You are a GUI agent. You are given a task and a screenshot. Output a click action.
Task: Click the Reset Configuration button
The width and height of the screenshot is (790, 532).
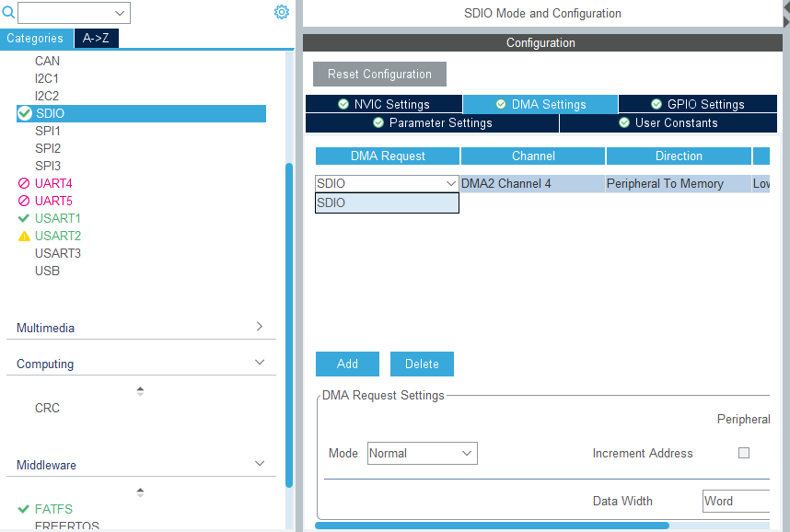point(380,74)
